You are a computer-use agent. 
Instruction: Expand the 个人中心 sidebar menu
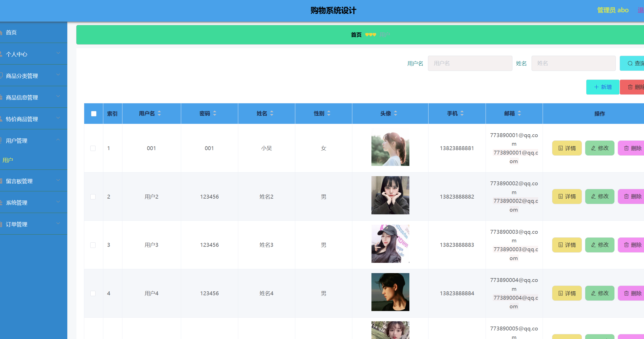58,53
